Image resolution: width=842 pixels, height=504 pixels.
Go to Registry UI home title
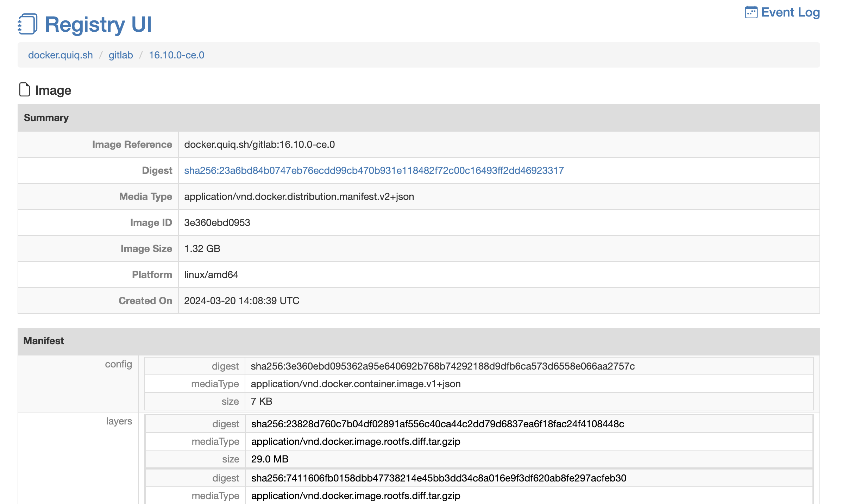98,24
